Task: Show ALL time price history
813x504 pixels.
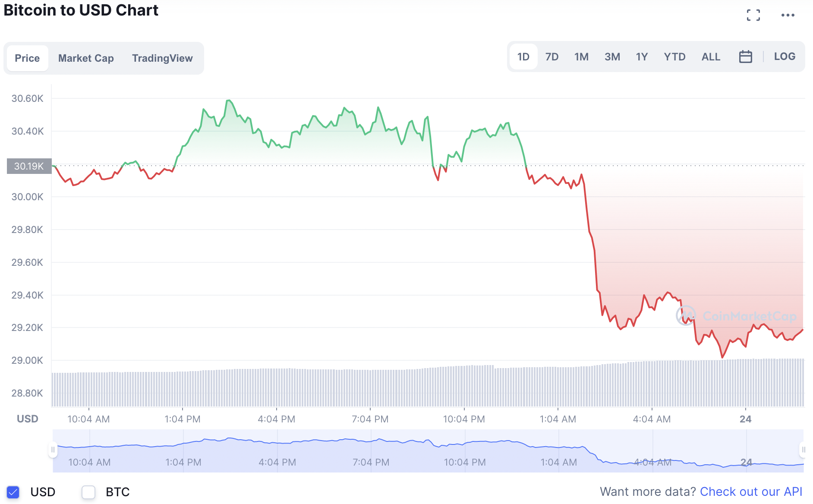Action: coord(711,57)
